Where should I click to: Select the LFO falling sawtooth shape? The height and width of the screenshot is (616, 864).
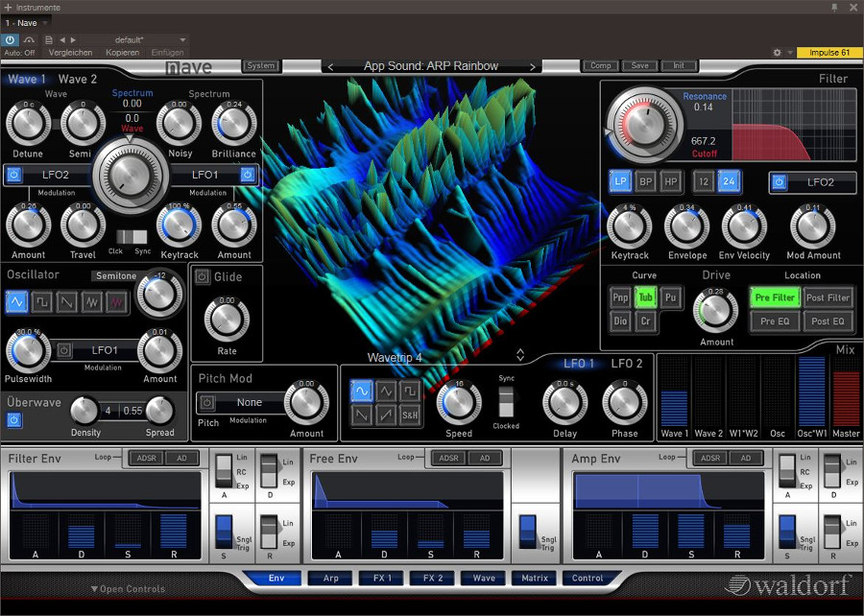(x=361, y=415)
